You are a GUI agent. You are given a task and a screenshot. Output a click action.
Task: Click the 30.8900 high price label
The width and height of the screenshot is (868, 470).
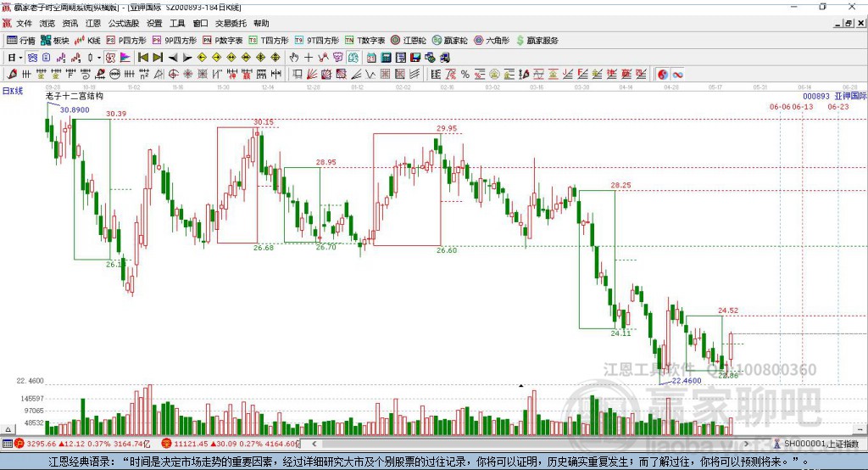click(x=75, y=109)
